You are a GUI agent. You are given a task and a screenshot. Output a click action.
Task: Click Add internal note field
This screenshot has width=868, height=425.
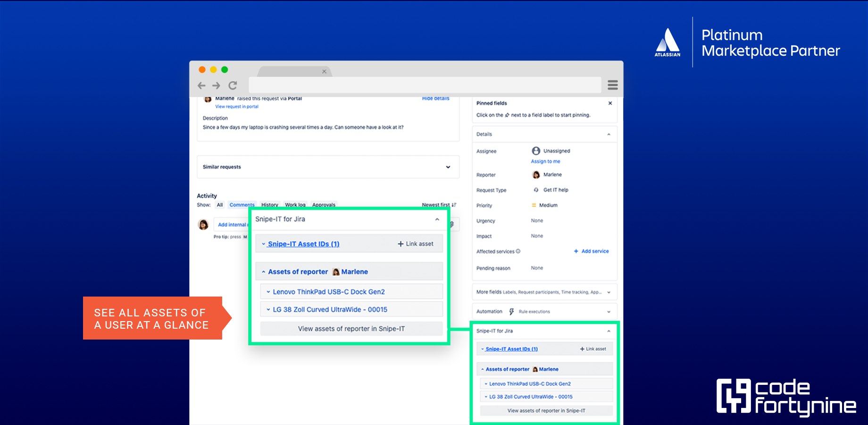coord(232,225)
